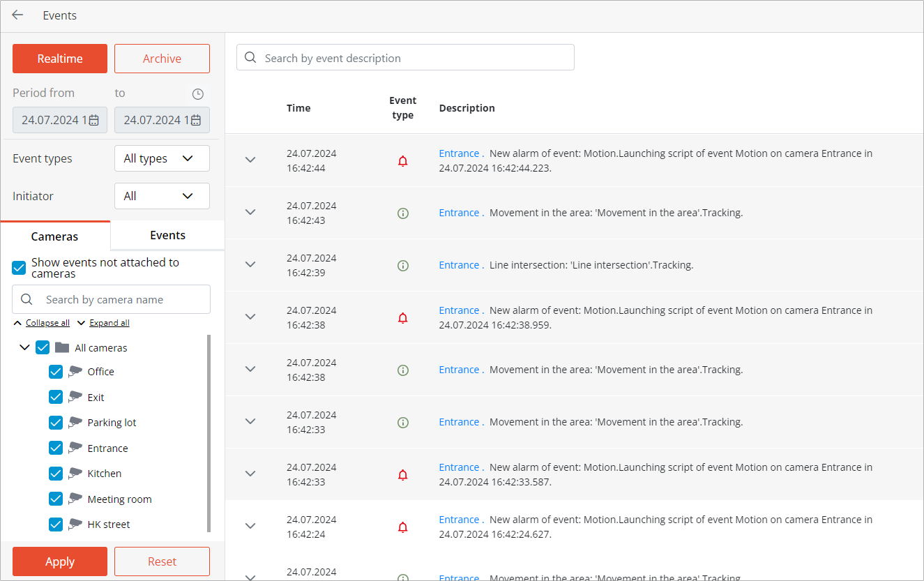Click info icon of 16:42:39 event

[x=402, y=266]
